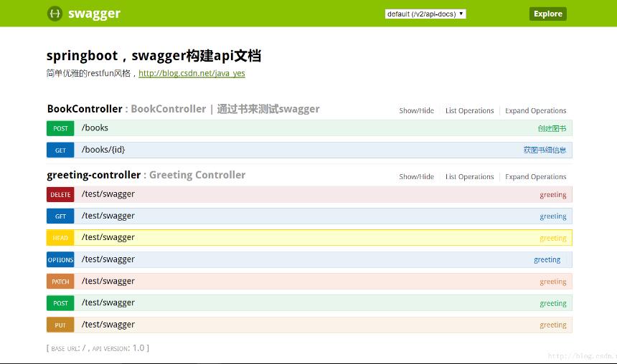Image resolution: width=617 pixels, height=364 pixels.
Task: Click Show/Hide for BookController
Action: (416, 111)
